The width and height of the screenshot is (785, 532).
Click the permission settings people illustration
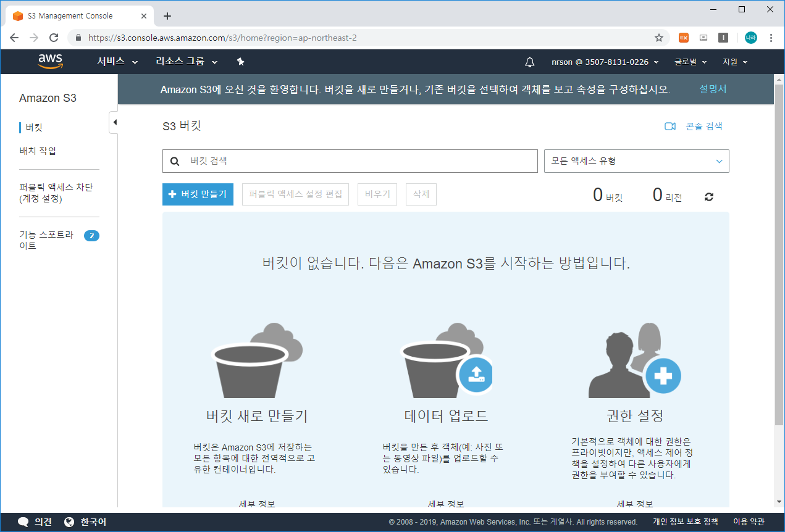coord(635,360)
